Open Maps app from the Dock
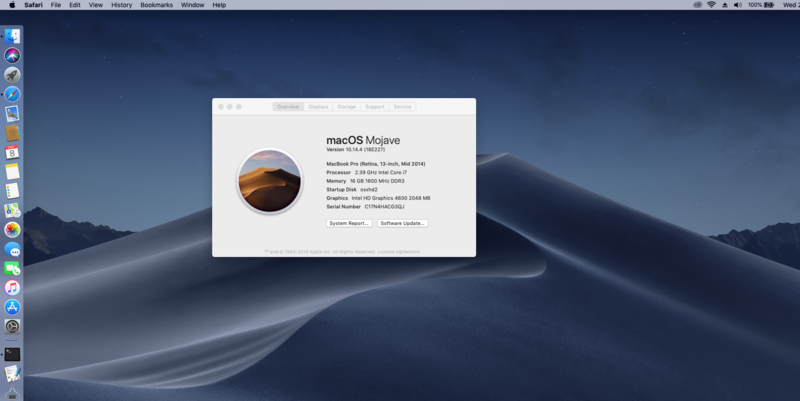The width and height of the screenshot is (800, 401). pos(12,210)
